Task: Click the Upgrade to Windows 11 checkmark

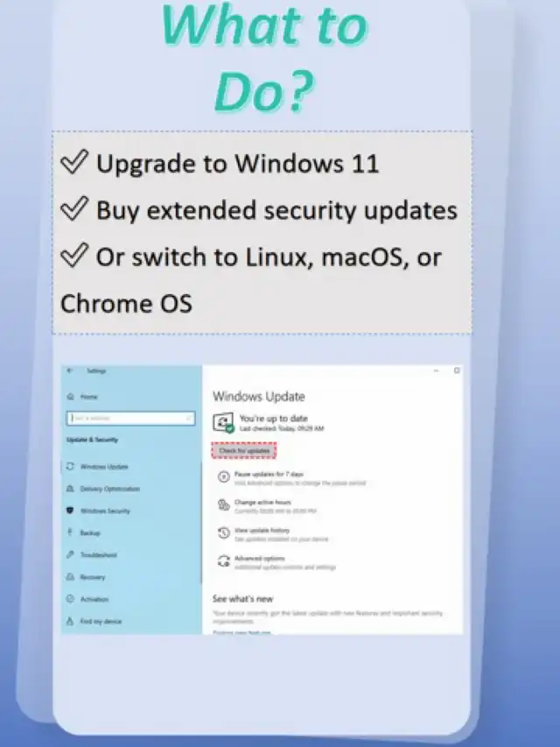Action: [74, 162]
